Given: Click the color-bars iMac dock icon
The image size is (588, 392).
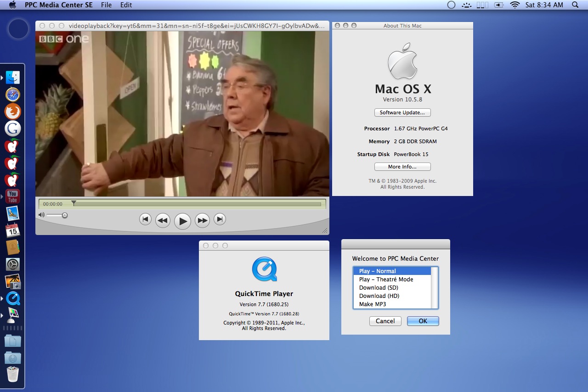Looking at the screenshot, I should tap(13, 315).
